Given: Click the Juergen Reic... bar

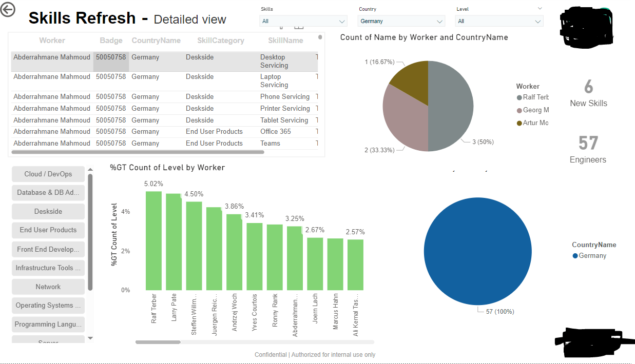Looking at the screenshot, I should click(x=214, y=249).
